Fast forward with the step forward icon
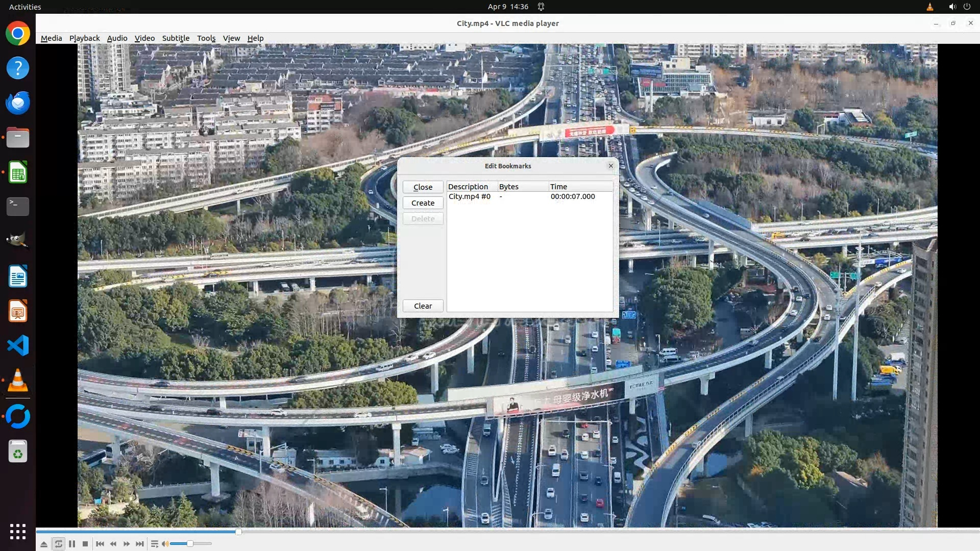The height and width of the screenshot is (551, 980). tap(127, 544)
